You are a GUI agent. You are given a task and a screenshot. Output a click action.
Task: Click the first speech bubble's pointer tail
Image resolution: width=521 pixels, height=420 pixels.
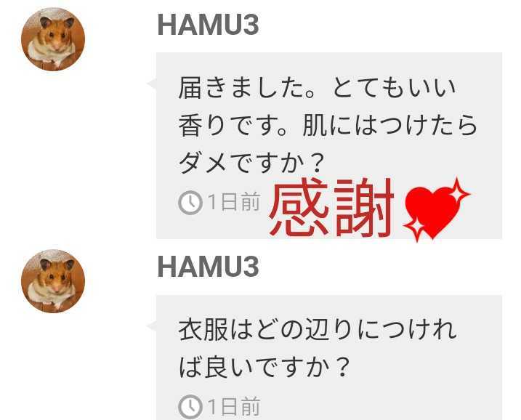(x=152, y=84)
